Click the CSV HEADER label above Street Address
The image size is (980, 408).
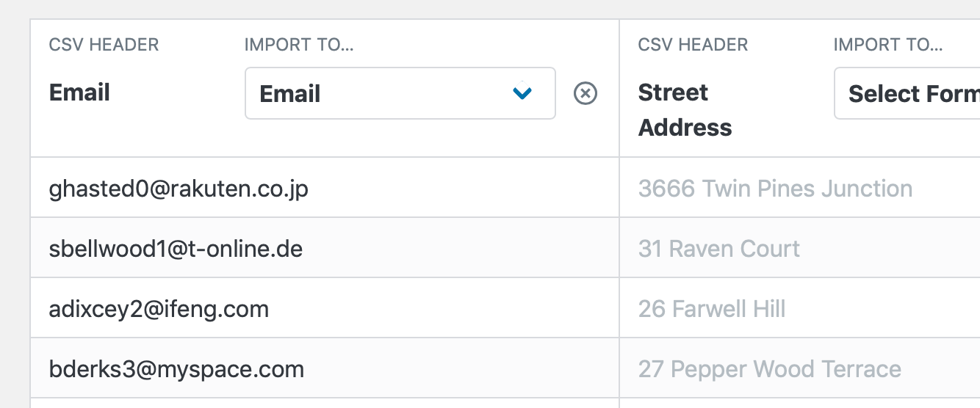pyautogui.click(x=693, y=45)
